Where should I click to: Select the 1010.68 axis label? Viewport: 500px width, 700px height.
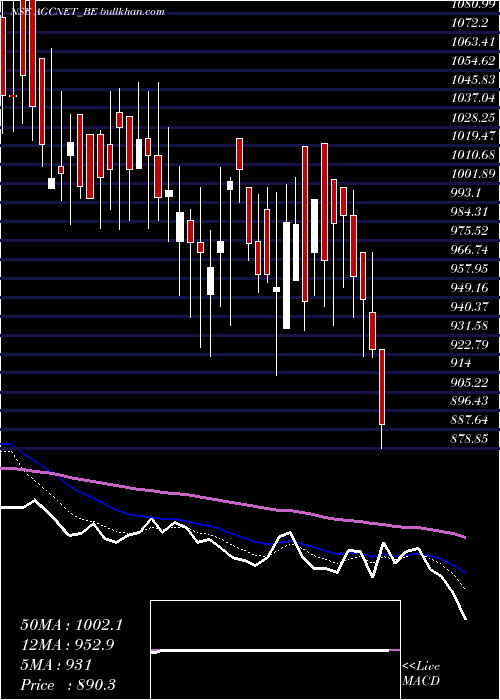(x=473, y=155)
